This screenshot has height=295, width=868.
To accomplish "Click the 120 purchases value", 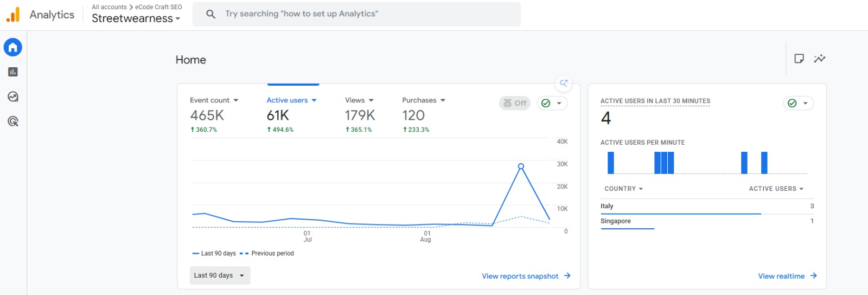I will tap(413, 116).
